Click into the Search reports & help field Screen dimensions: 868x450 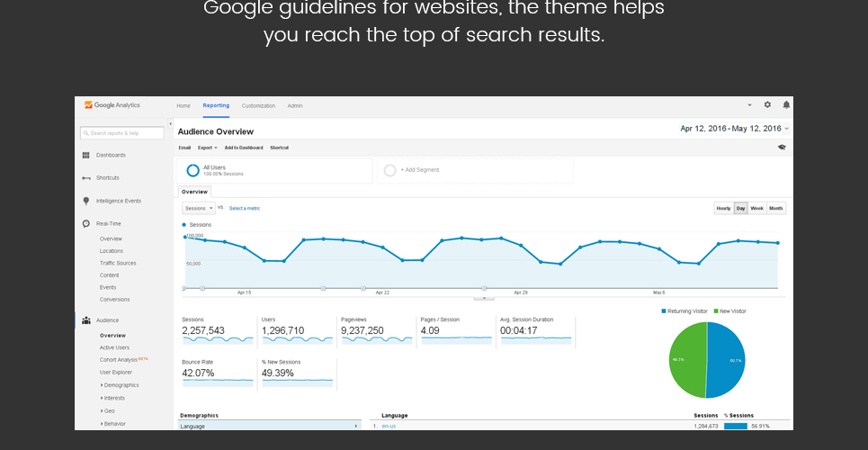click(121, 133)
